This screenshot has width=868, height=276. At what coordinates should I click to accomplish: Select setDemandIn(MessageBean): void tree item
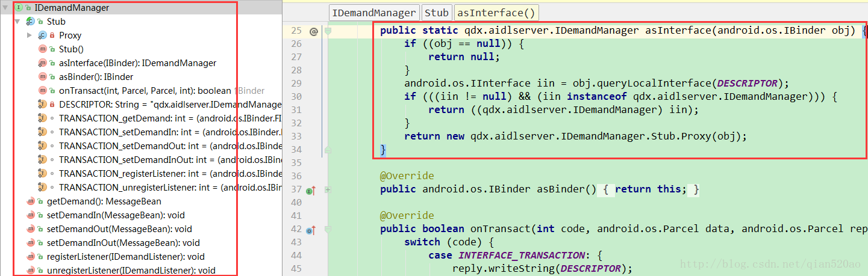116,215
